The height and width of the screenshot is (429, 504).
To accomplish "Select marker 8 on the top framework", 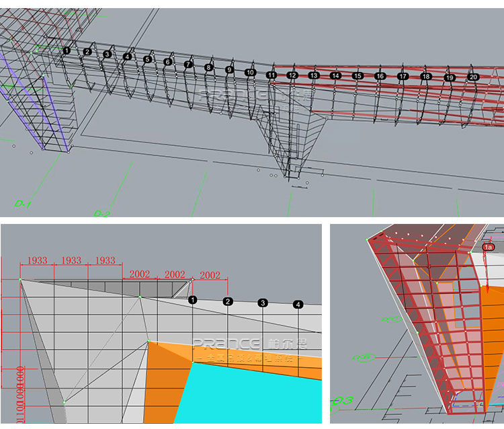I will pos(209,67).
